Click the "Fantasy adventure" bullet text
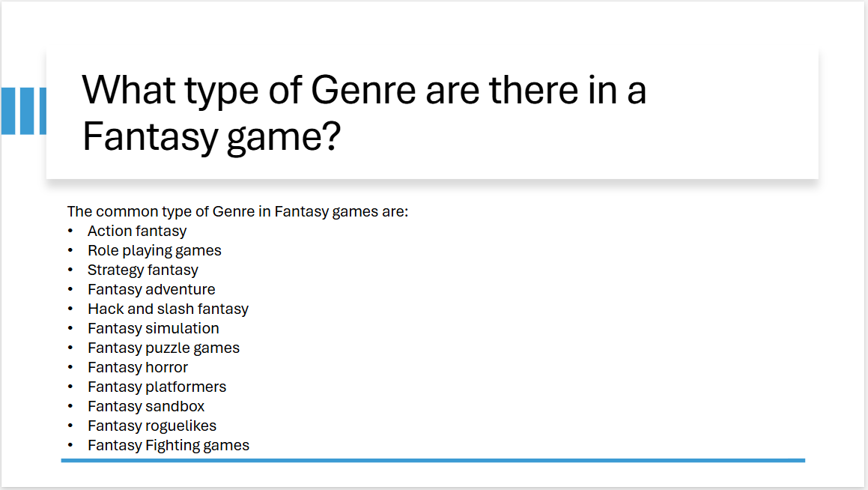Image resolution: width=868 pixels, height=490 pixels. [x=151, y=290]
